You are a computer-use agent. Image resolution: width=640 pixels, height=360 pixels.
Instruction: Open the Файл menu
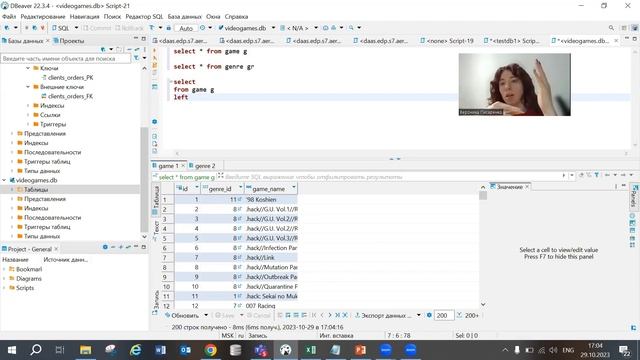9,16
